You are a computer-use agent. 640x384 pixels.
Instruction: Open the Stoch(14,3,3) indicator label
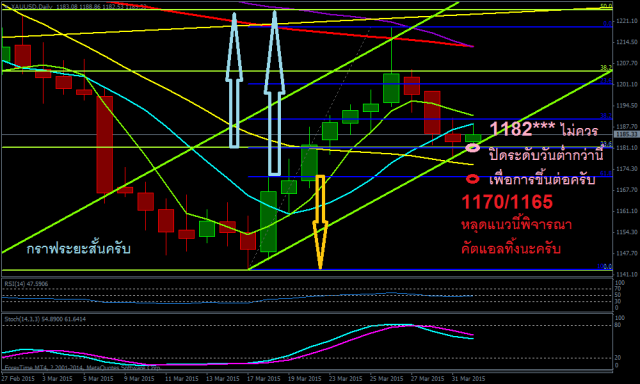[x=45, y=319]
